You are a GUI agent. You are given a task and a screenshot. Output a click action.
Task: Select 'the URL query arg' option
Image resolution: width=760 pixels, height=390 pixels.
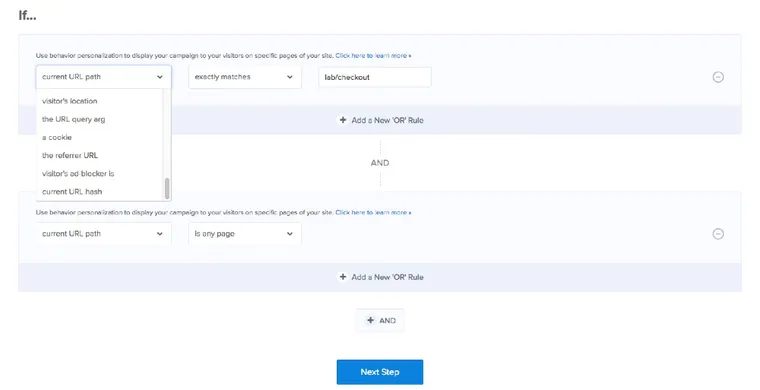(x=99, y=119)
